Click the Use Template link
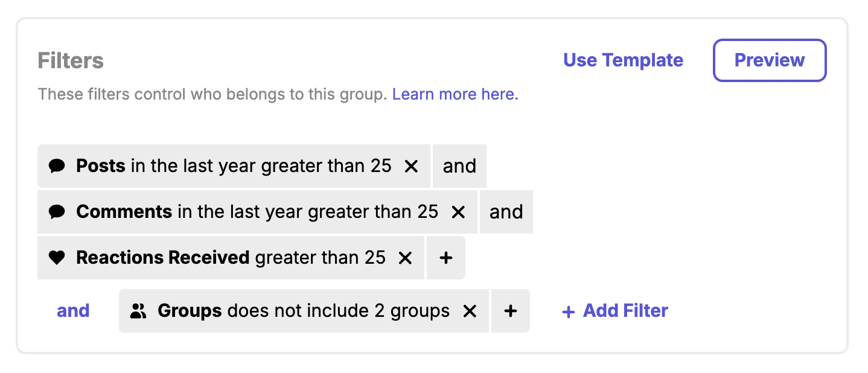Image resolution: width=868 pixels, height=373 pixels. coord(623,60)
